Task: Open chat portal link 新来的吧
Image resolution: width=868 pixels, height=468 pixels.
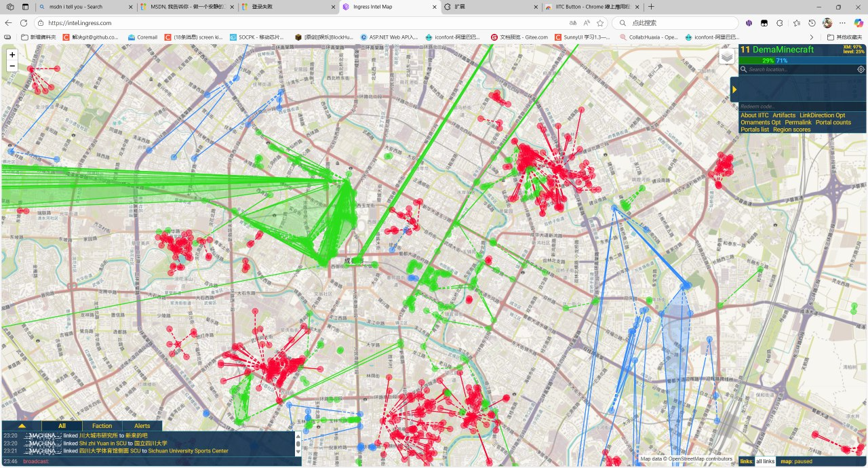Action: (136, 435)
